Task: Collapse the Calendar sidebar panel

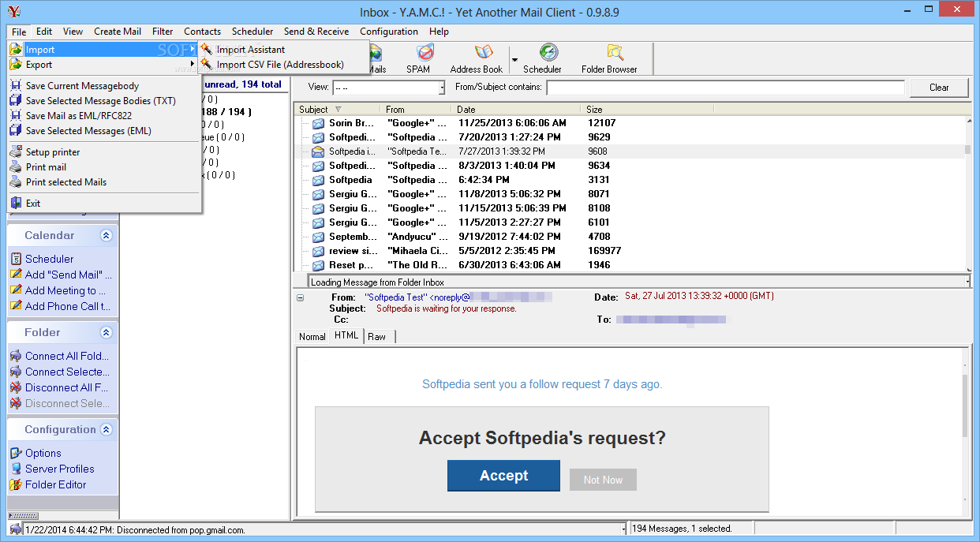Action: (x=106, y=235)
